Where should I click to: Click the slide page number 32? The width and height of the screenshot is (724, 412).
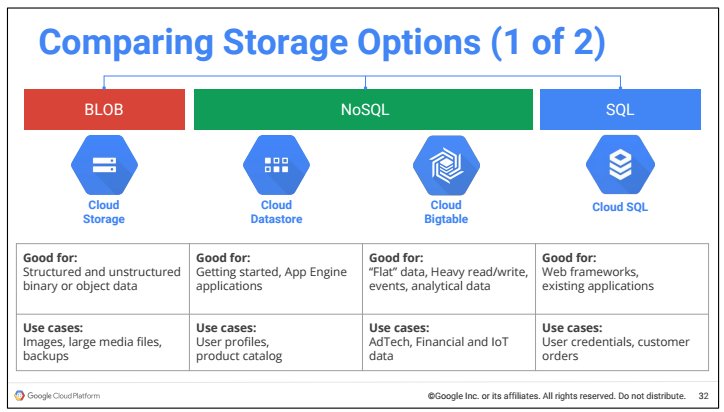703,396
